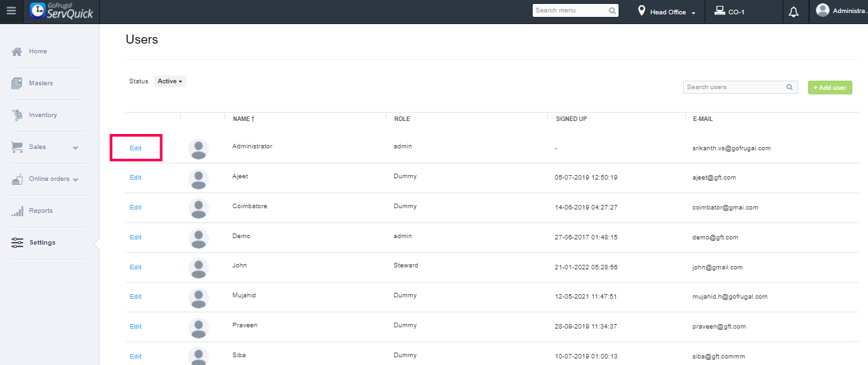Screen dimensions: 868x365
Task: Click signed up date 27-06-2017 01:48:15
Action: 586,237
